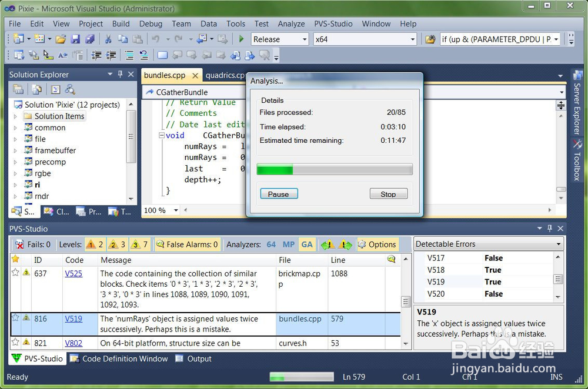588x389 pixels.
Task: Switch to the Output tab
Action: coord(193,358)
